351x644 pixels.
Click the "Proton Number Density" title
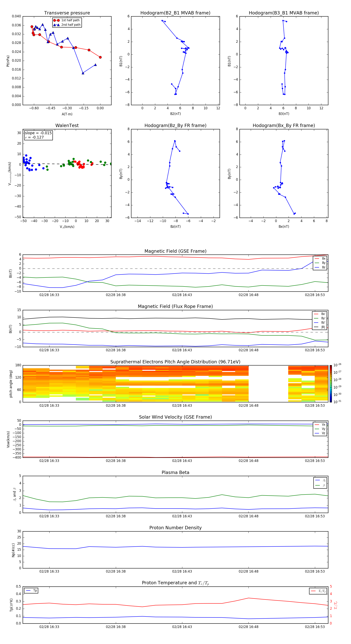(175, 528)
